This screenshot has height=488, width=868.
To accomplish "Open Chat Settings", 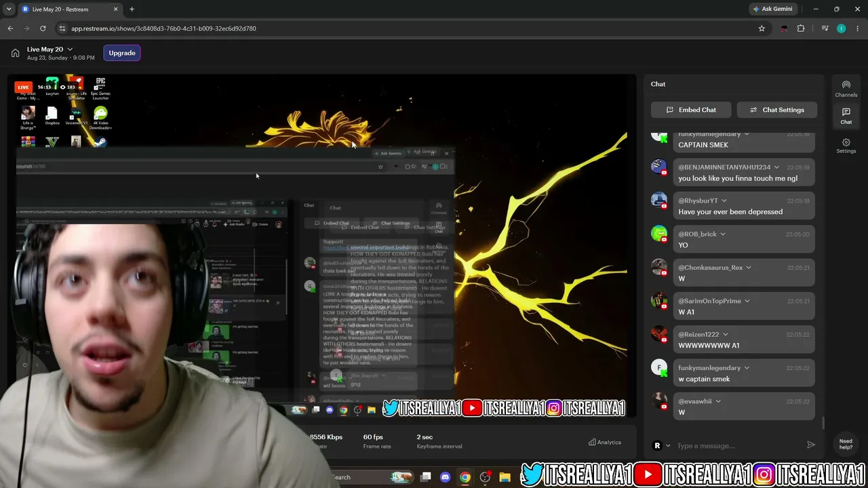I will [776, 110].
